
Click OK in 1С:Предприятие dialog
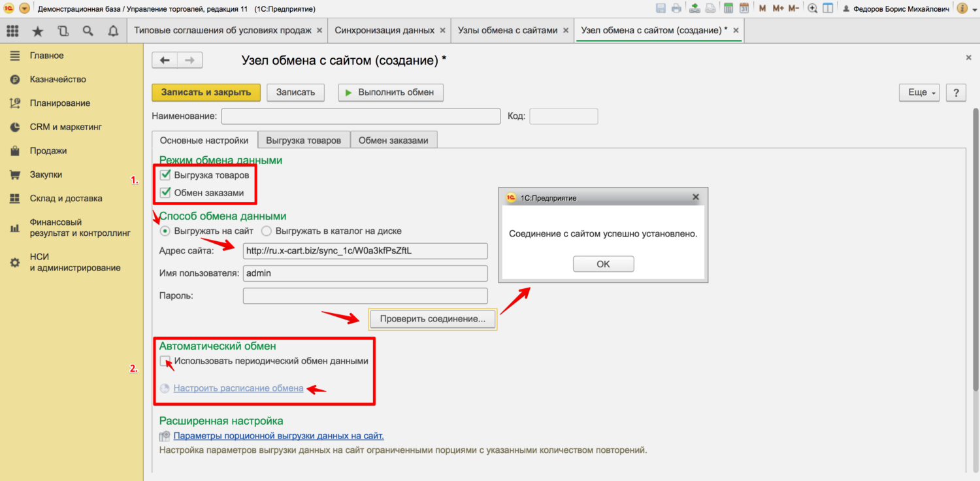(x=603, y=264)
